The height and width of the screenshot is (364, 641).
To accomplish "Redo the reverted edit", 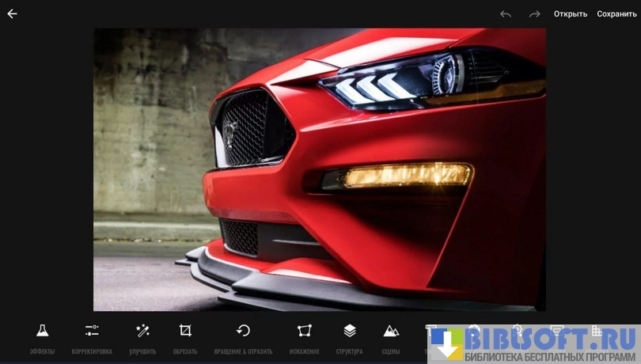I will click(534, 13).
